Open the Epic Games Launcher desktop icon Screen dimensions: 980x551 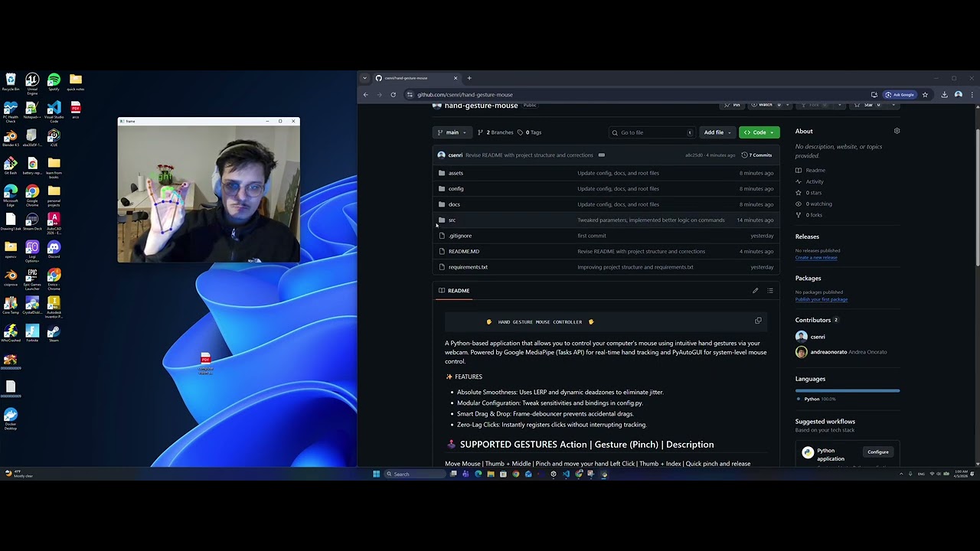click(x=32, y=279)
